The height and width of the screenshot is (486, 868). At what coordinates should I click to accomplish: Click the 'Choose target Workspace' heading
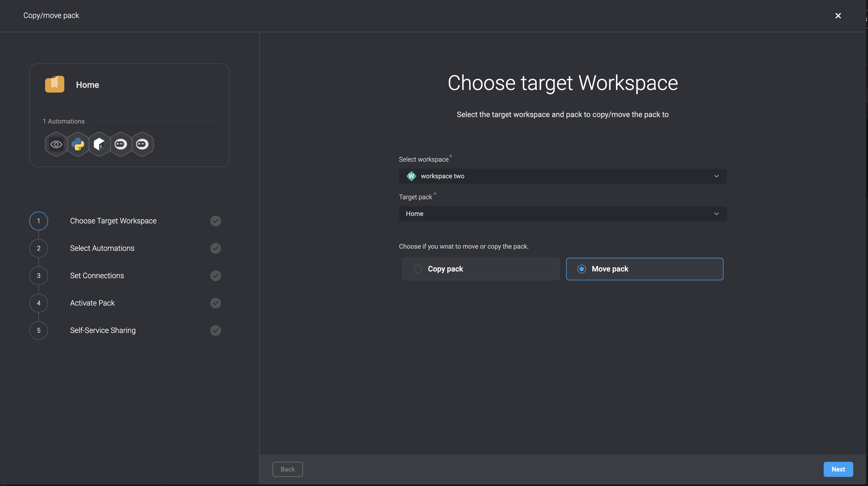coord(563,83)
